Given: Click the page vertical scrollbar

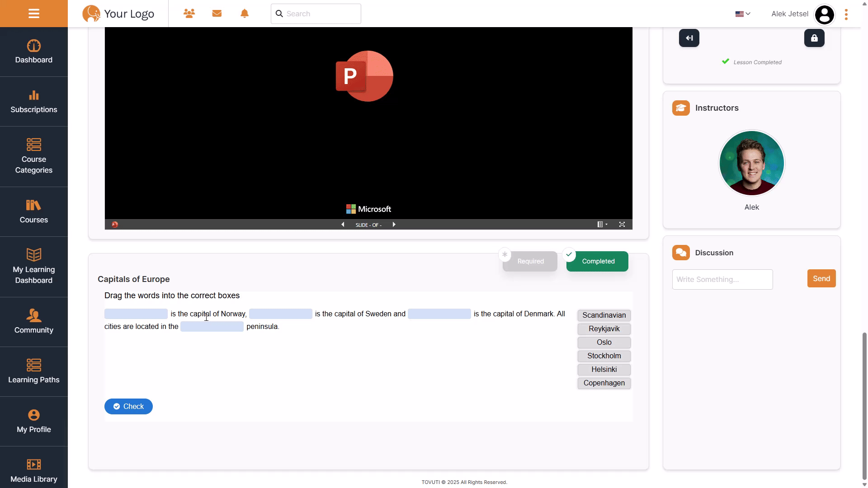Looking at the screenshot, I should [x=864, y=407].
